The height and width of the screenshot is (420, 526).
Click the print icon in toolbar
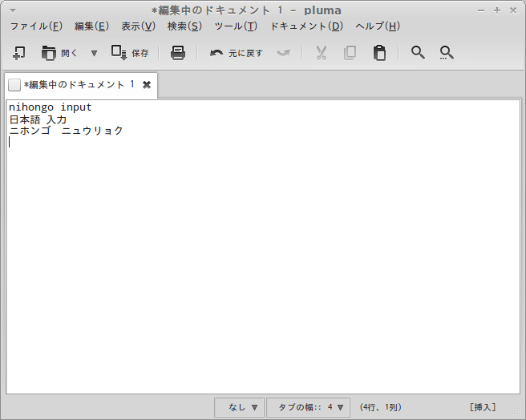coord(178,53)
